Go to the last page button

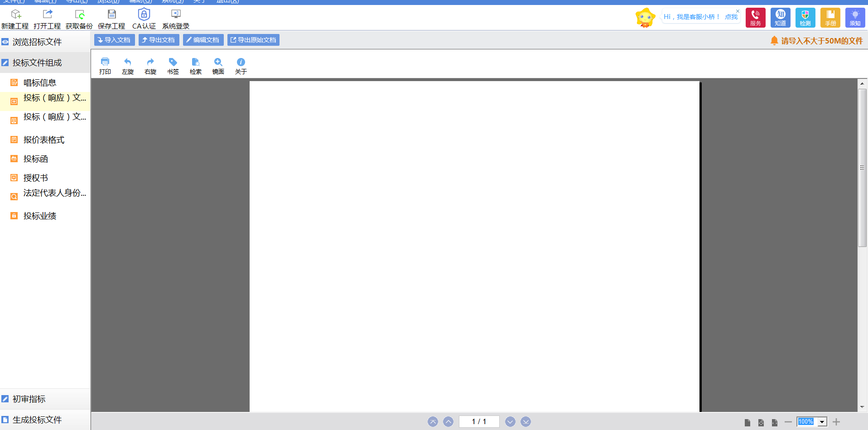526,422
